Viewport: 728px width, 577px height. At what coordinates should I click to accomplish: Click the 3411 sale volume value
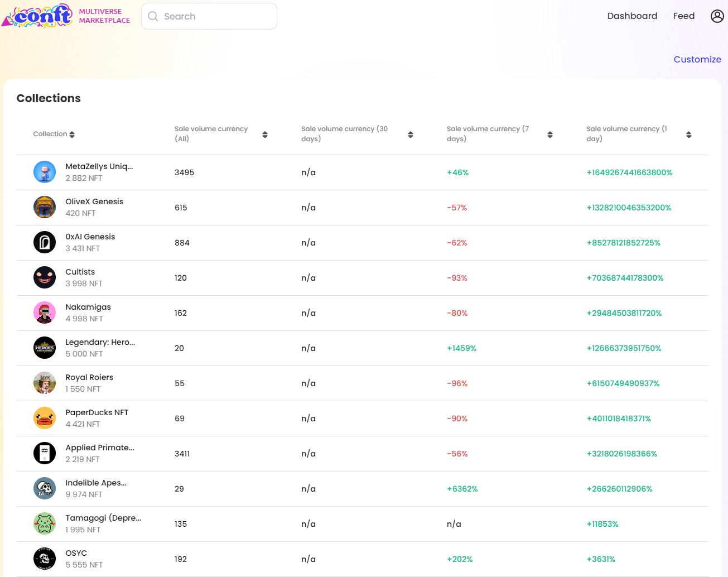(x=182, y=454)
